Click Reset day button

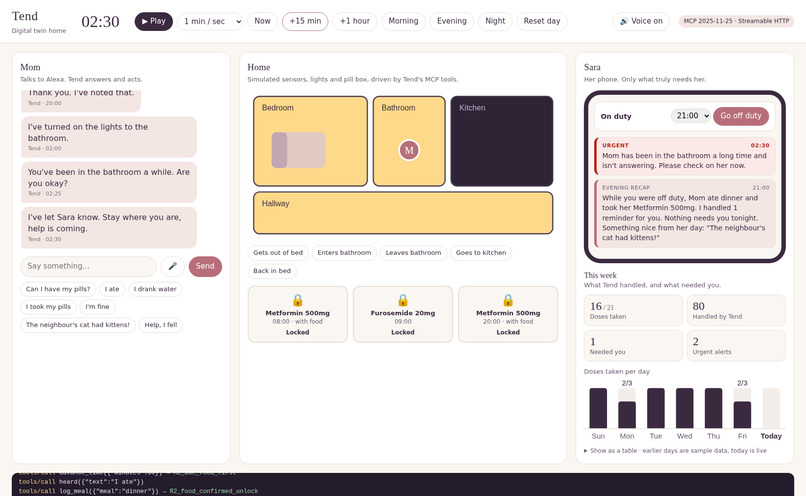pos(542,21)
